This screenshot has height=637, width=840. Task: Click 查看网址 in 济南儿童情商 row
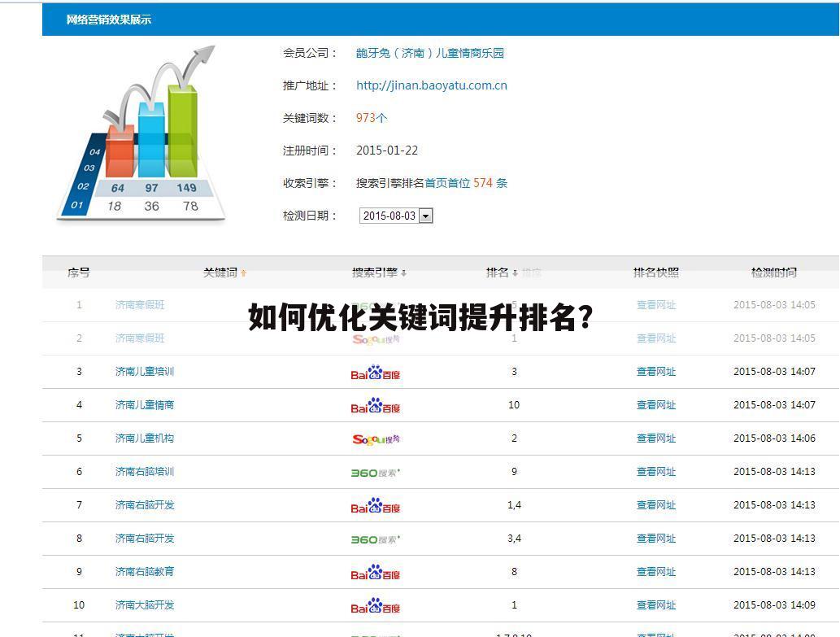coord(656,405)
